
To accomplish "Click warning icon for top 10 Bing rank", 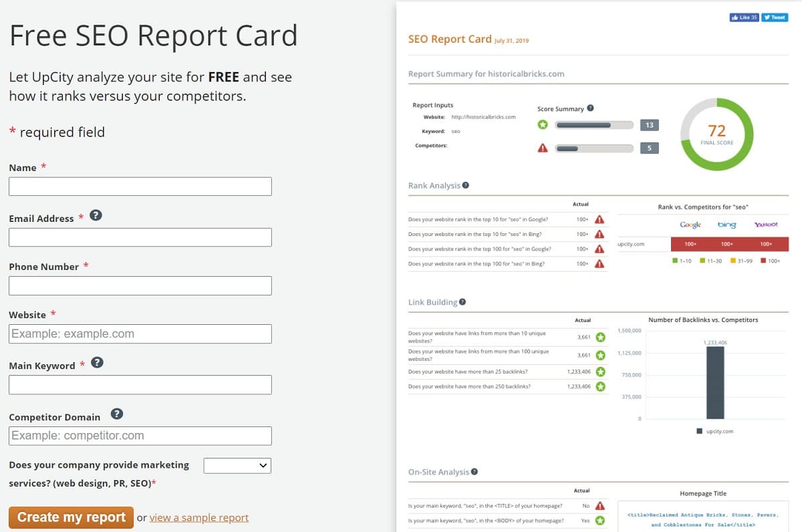I will click(x=599, y=234).
